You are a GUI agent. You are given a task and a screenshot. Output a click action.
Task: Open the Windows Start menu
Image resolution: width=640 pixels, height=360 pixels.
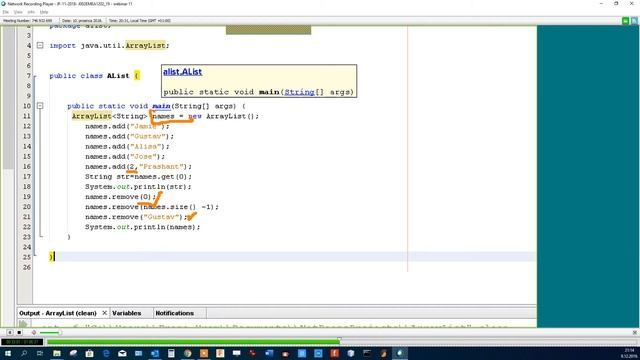(x=8, y=353)
